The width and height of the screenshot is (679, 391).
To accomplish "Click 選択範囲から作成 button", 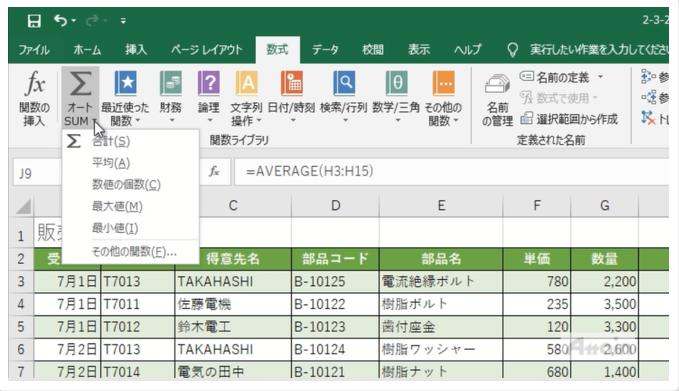I will point(569,119).
